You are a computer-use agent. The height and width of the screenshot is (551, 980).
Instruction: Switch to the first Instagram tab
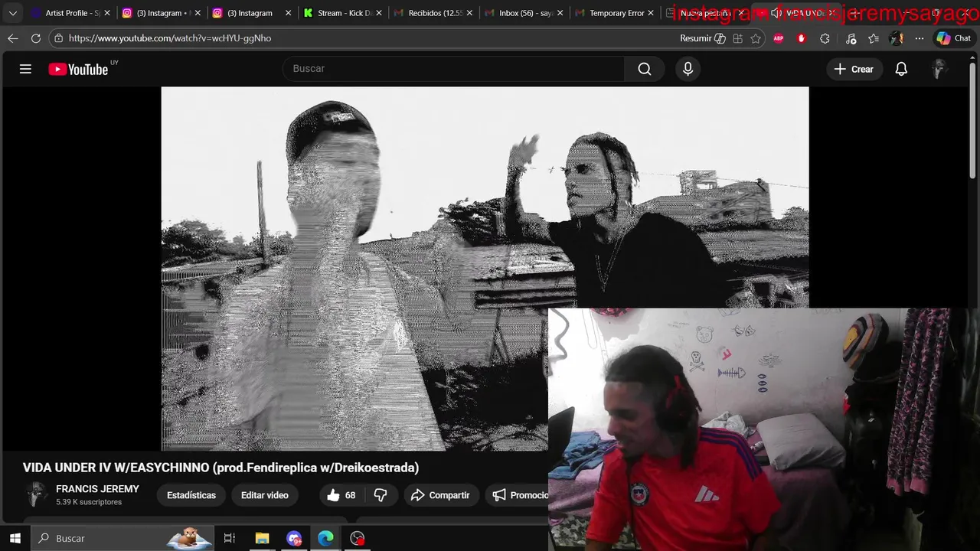pyautogui.click(x=158, y=13)
